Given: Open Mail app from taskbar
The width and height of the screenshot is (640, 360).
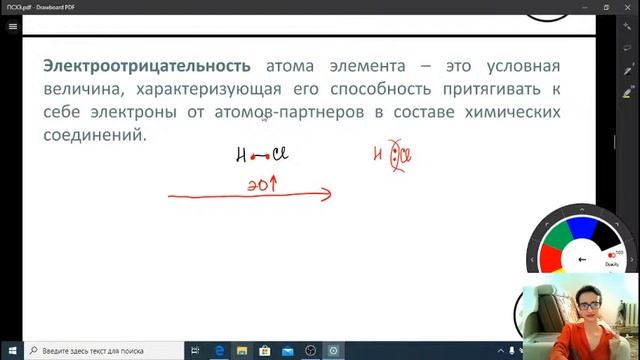Looking at the screenshot, I should pos(288,351).
